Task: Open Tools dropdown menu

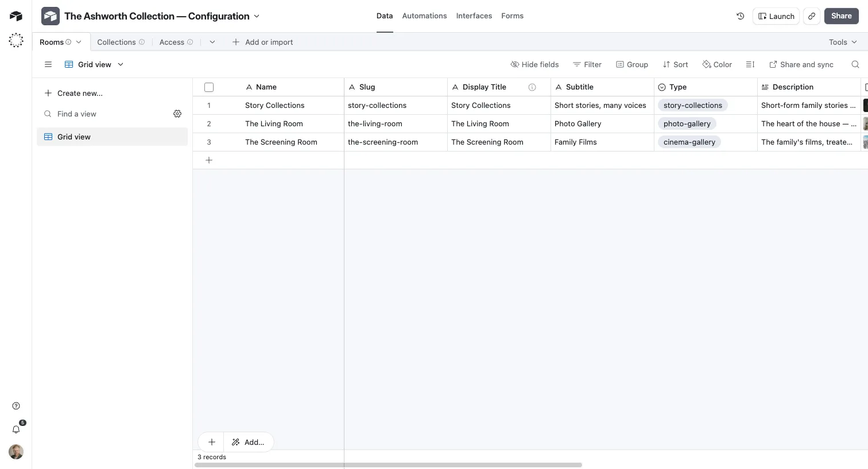Action: (x=843, y=42)
